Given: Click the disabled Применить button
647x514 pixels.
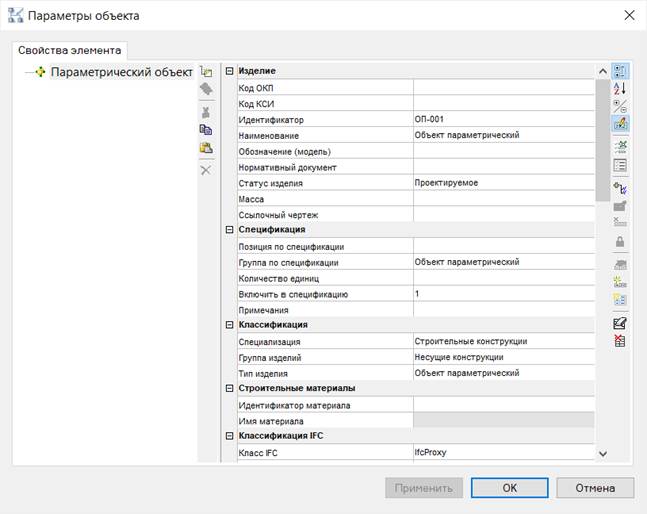Looking at the screenshot, I should tap(424, 488).
